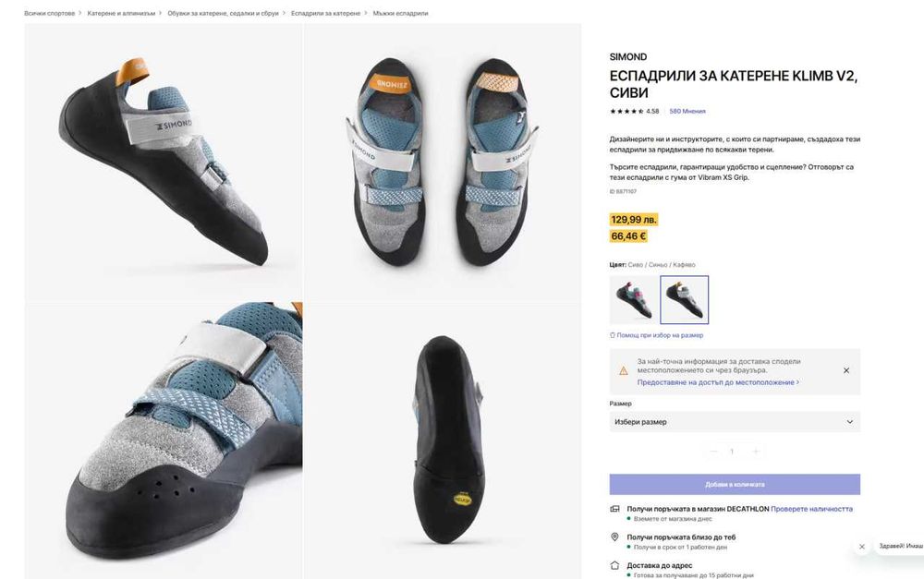This screenshot has width=924, height=579.
Task: Open 'Катерене и алпинизъм' breadcrumb
Action: coord(122,14)
